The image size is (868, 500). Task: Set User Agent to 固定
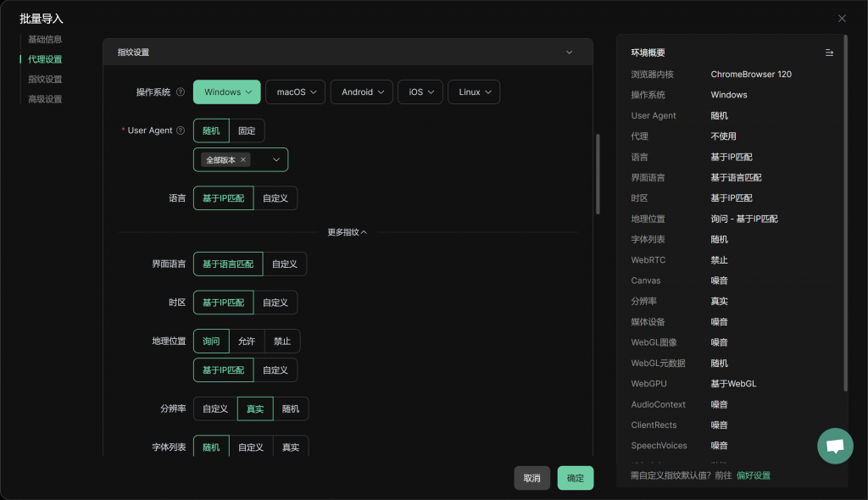(247, 131)
